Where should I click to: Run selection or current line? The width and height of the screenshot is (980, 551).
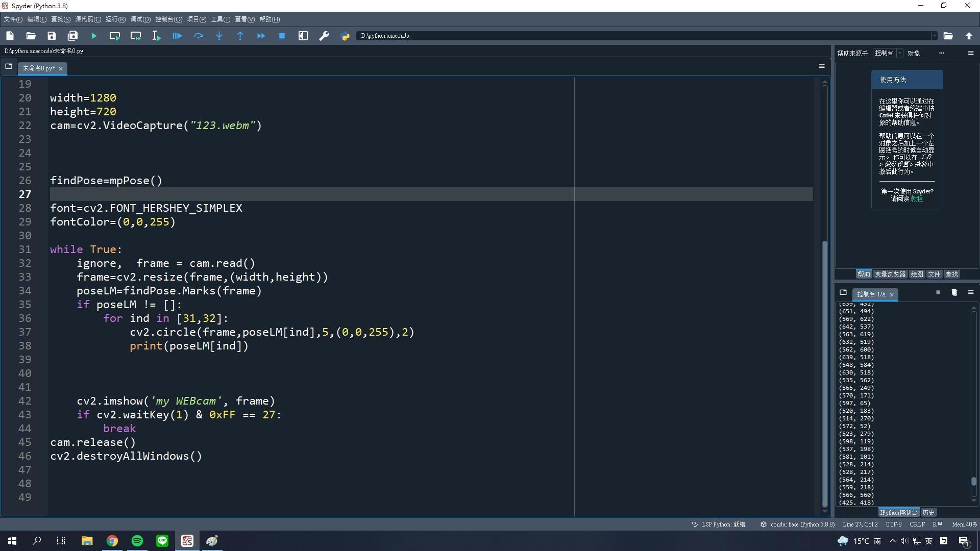[x=156, y=36]
